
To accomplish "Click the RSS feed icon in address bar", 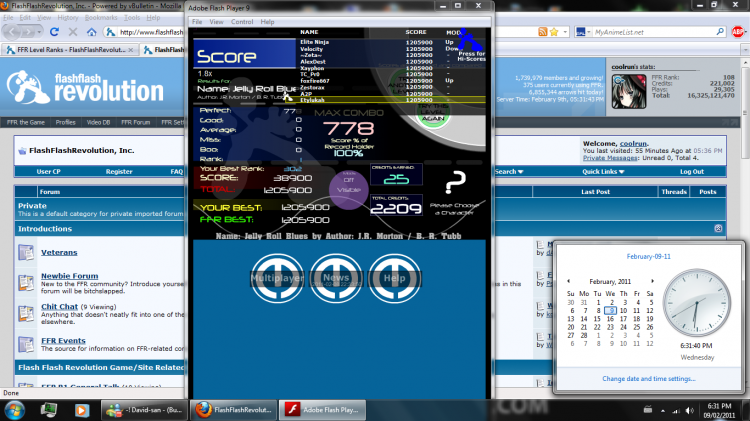I will click(542, 32).
